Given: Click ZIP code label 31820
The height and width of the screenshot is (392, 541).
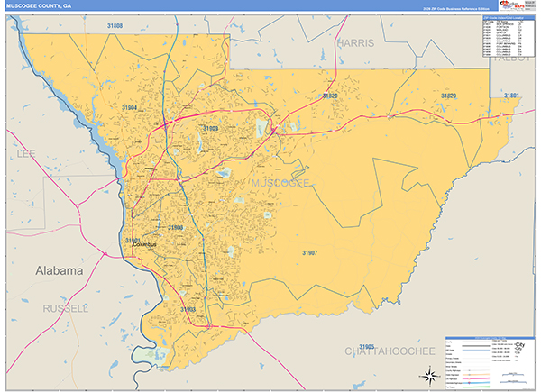Looking at the screenshot, I should click(330, 96).
